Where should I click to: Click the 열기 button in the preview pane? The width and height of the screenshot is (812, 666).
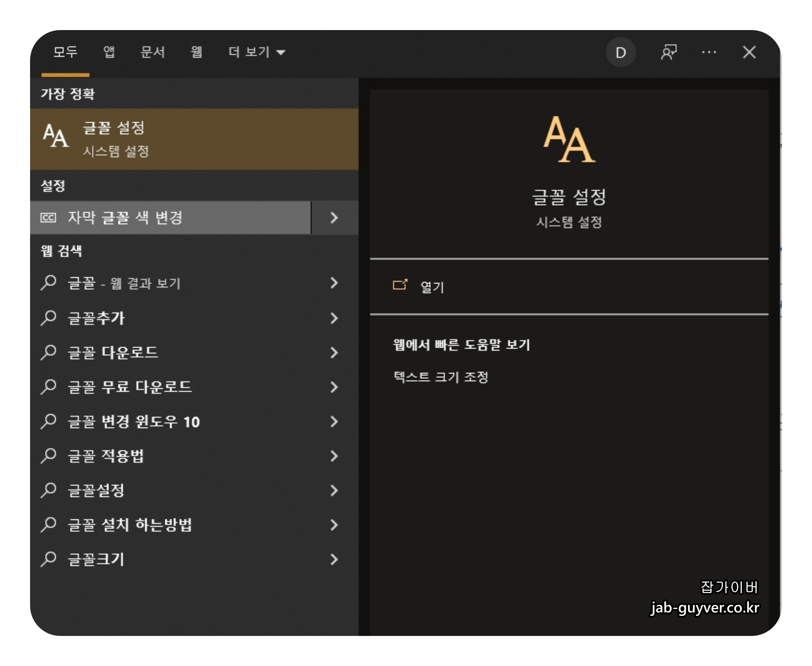pos(432,287)
